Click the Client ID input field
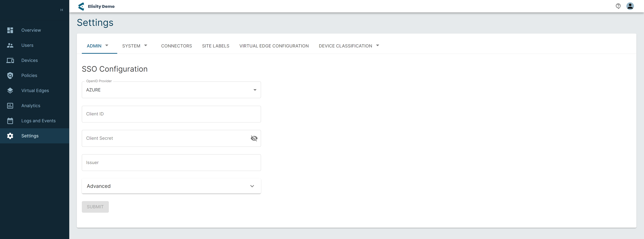Screen dimensions: 644x239 tap(171, 114)
